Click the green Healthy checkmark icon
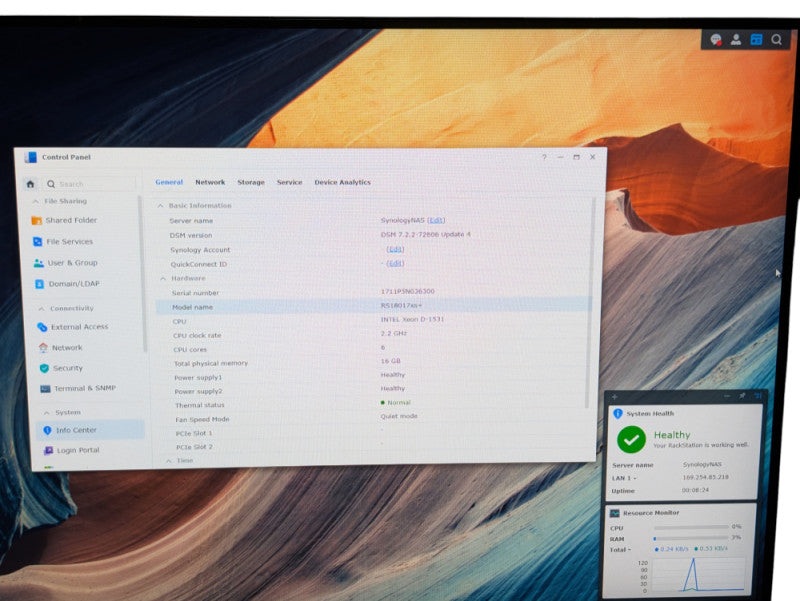This screenshot has height=601, width=800. (631, 439)
